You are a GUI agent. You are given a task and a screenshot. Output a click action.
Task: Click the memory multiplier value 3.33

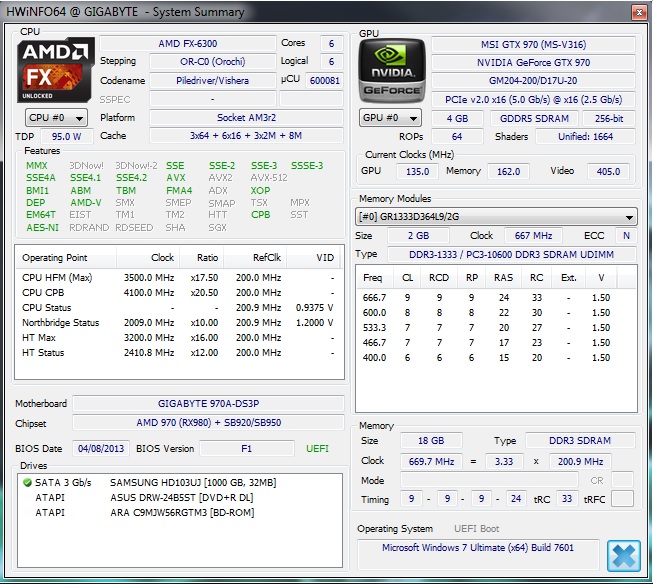503,462
